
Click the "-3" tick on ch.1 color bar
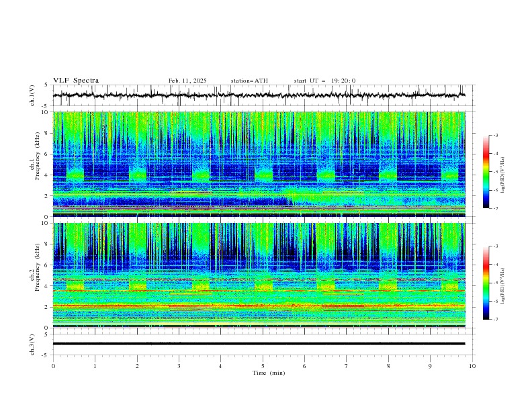pyautogui.click(x=495, y=135)
